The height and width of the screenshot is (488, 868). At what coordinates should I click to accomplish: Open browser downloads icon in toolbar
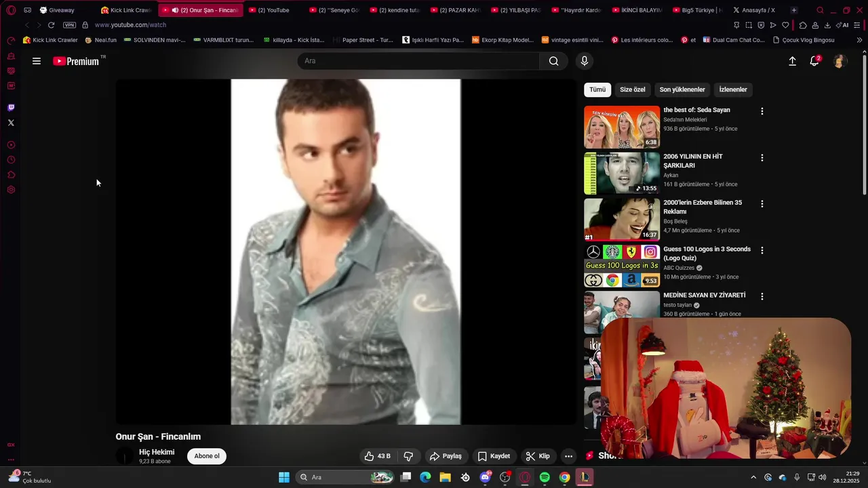pos(827,25)
